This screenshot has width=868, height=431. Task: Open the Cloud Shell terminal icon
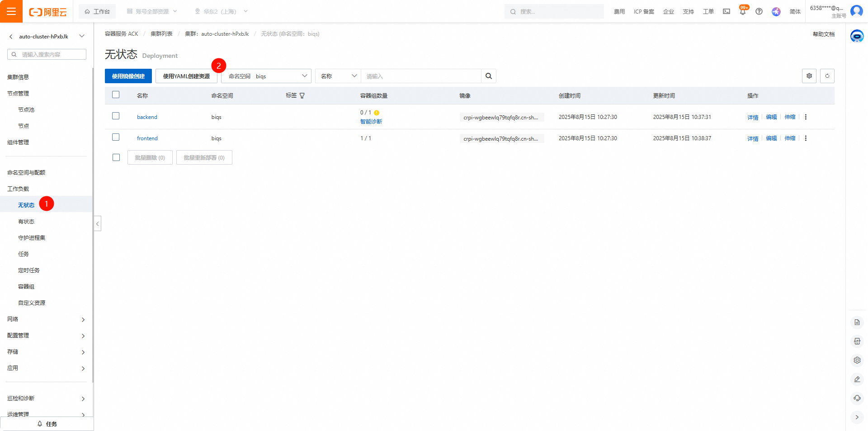pyautogui.click(x=726, y=11)
